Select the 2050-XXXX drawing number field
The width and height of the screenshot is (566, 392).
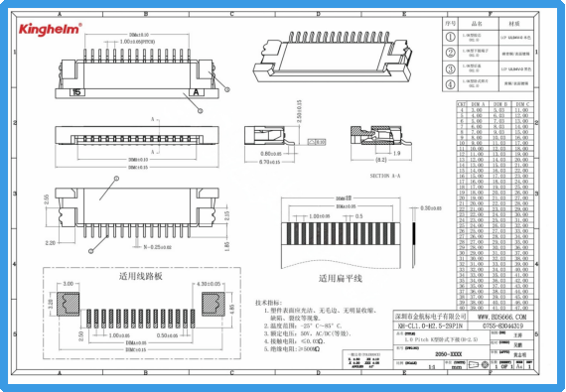448,354
